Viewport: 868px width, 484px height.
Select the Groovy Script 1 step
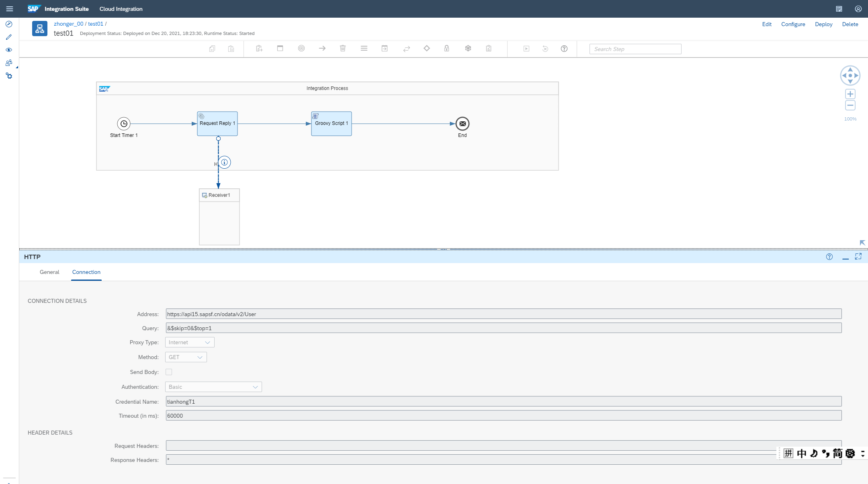[x=332, y=124]
